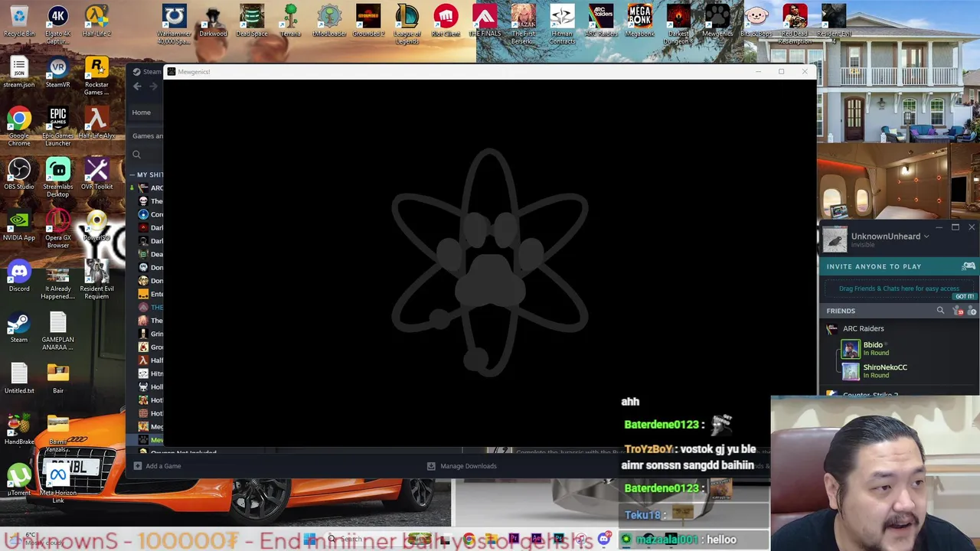Select the uTorrent desktop icon
980x551 pixels.
[19, 481]
